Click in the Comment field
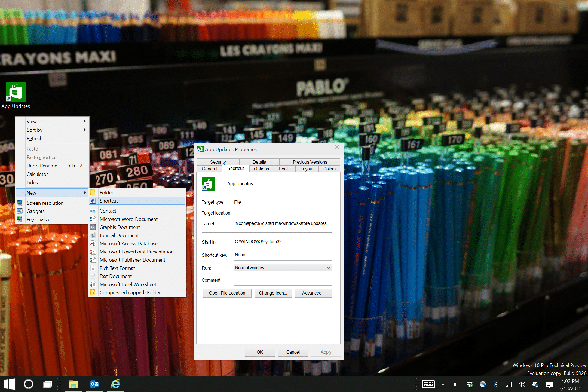588x392 pixels. point(283,280)
